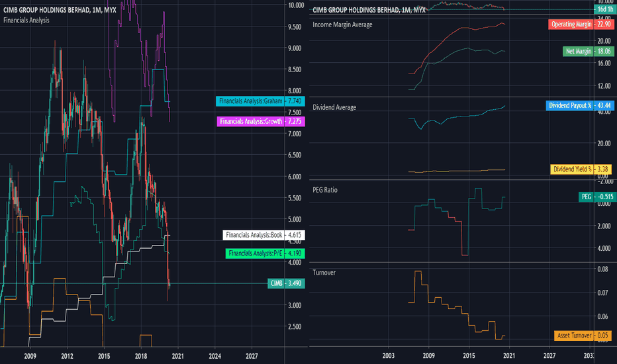Click the Dividend Yield % 3.38 label
Screen dimensions: 617x364
581,169
